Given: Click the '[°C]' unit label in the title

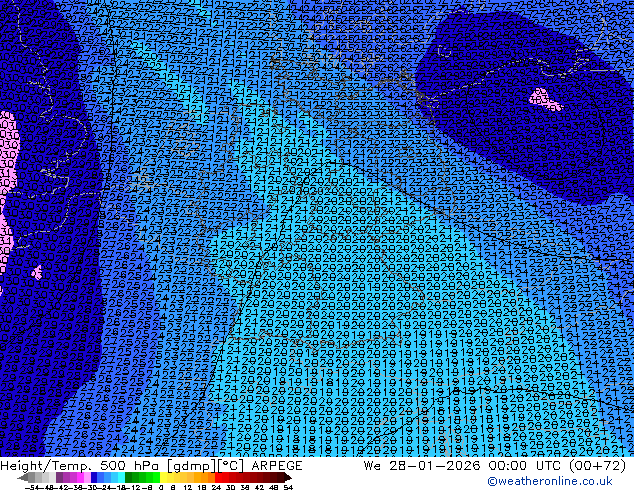Looking at the screenshot, I should (231, 466).
